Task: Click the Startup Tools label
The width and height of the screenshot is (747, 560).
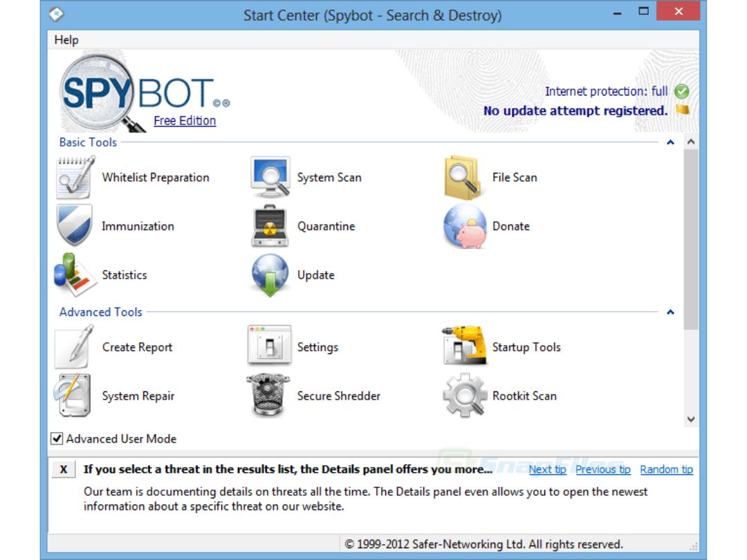Action: pyautogui.click(x=526, y=347)
